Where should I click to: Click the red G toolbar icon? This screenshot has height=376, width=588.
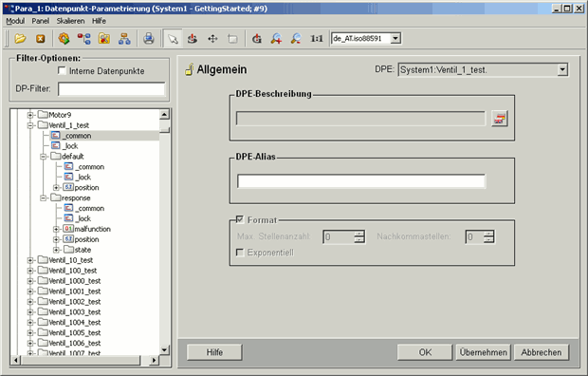click(x=257, y=38)
